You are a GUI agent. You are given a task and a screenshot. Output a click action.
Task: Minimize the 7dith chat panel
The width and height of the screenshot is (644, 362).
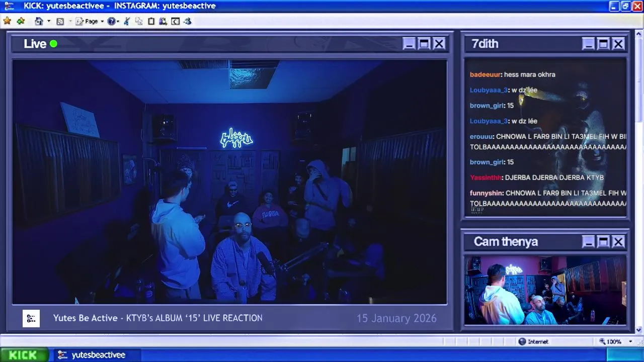pyautogui.click(x=588, y=44)
